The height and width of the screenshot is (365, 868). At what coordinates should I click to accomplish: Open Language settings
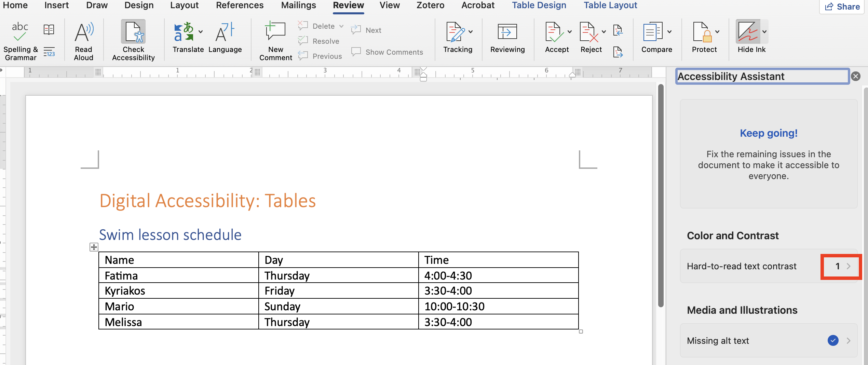point(225,38)
